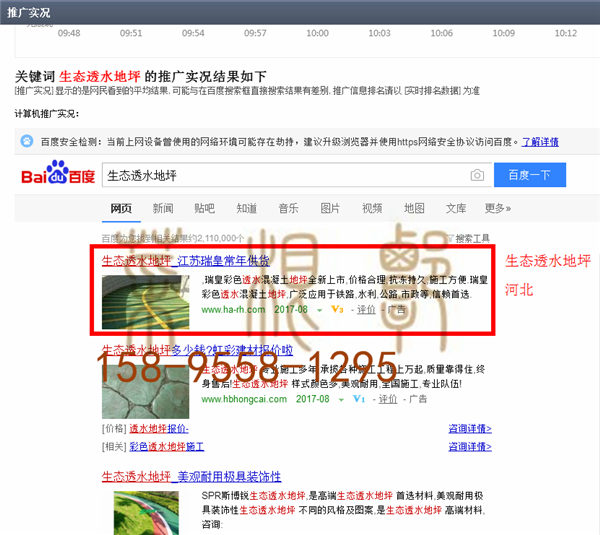Click the 百度一下 search button
The height and width of the screenshot is (535, 600).
pyautogui.click(x=530, y=175)
